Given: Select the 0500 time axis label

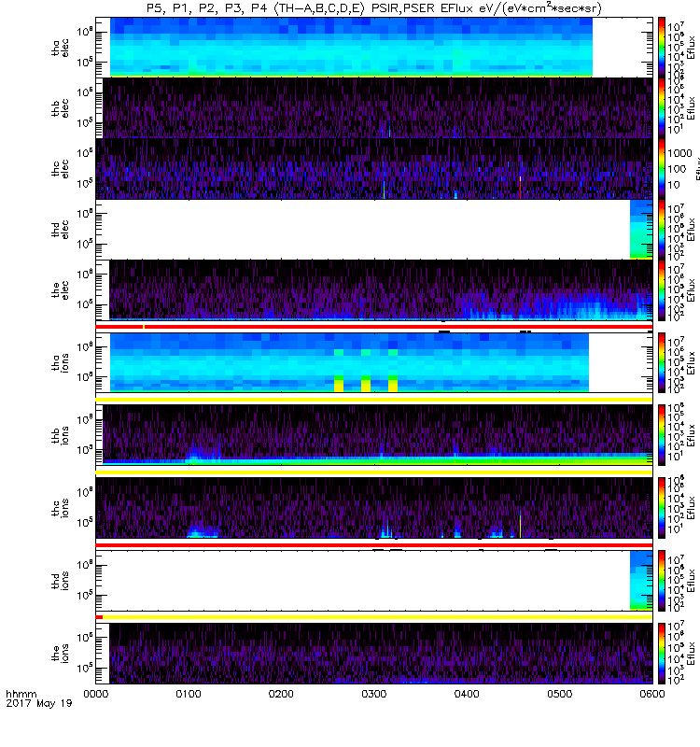Looking at the screenshot, I should pyautogui.click(x=559, y=694).
